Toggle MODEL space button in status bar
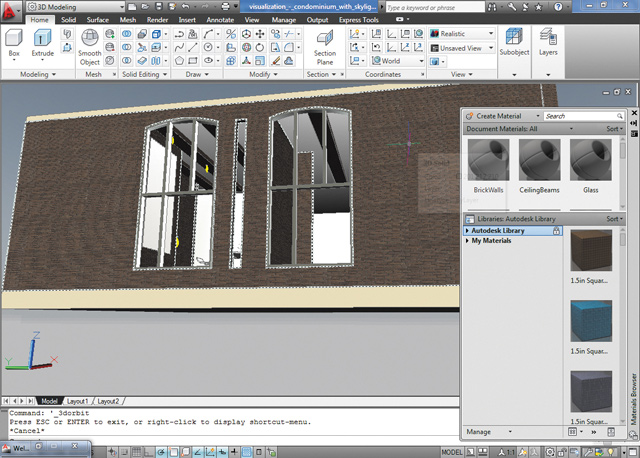 pos(452,452)
